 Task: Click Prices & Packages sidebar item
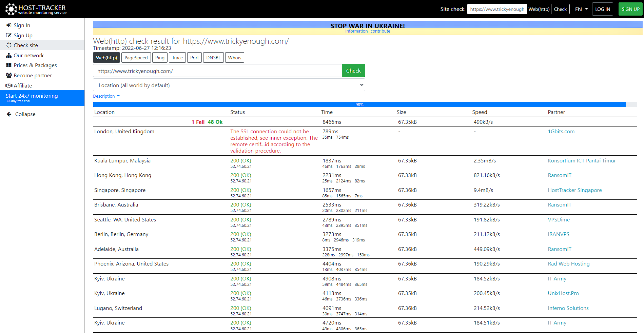[x=42, y=65]
